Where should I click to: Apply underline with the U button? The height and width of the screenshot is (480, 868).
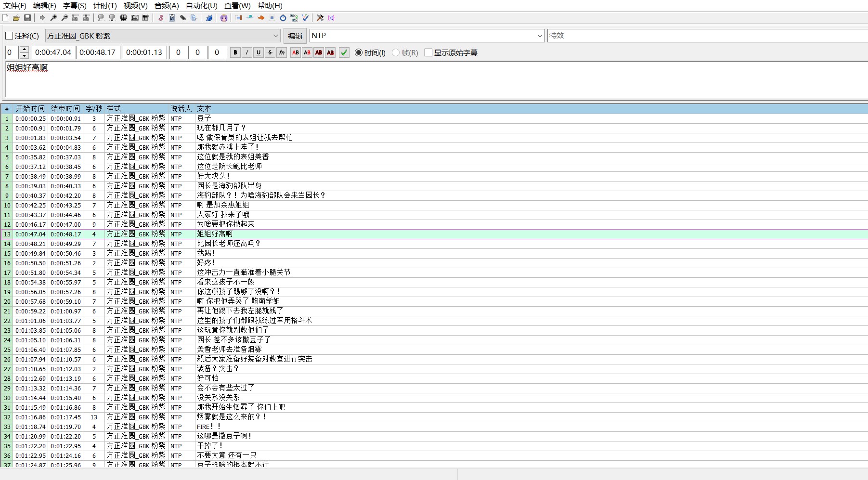259,52
